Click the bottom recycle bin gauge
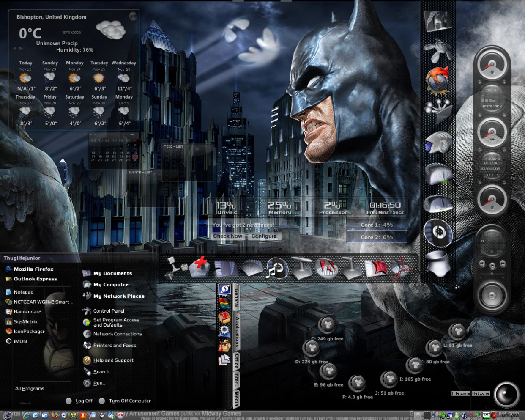Image resolution: width=525 pixels, height=420 pixels. (492, 200)
